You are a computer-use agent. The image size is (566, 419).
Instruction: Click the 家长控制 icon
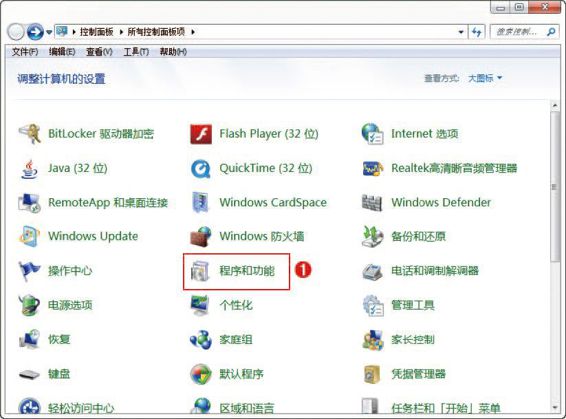373,340
